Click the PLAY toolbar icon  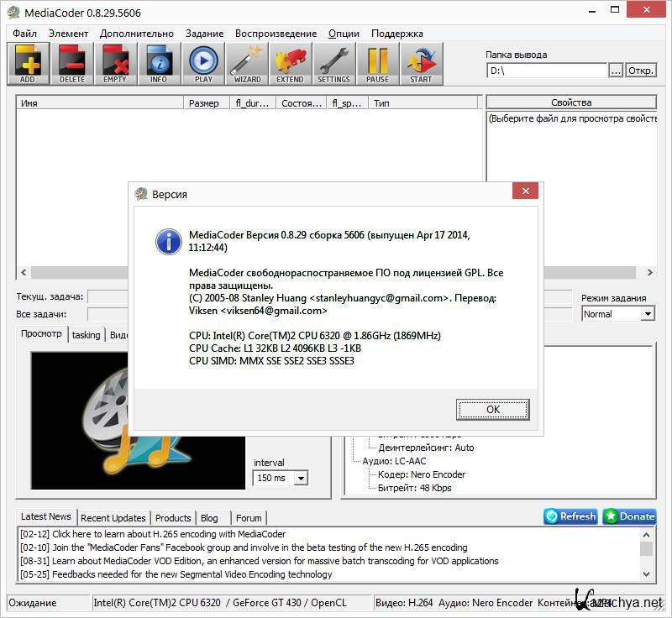203,64
